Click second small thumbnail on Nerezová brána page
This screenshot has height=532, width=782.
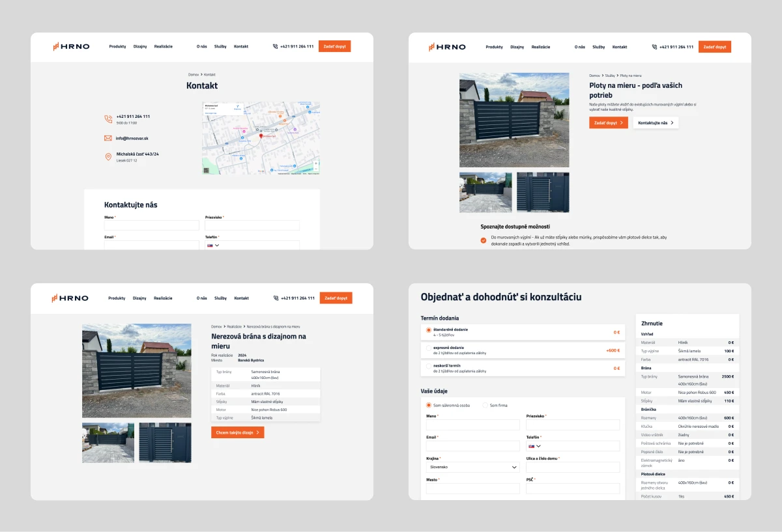click(165, 443)
